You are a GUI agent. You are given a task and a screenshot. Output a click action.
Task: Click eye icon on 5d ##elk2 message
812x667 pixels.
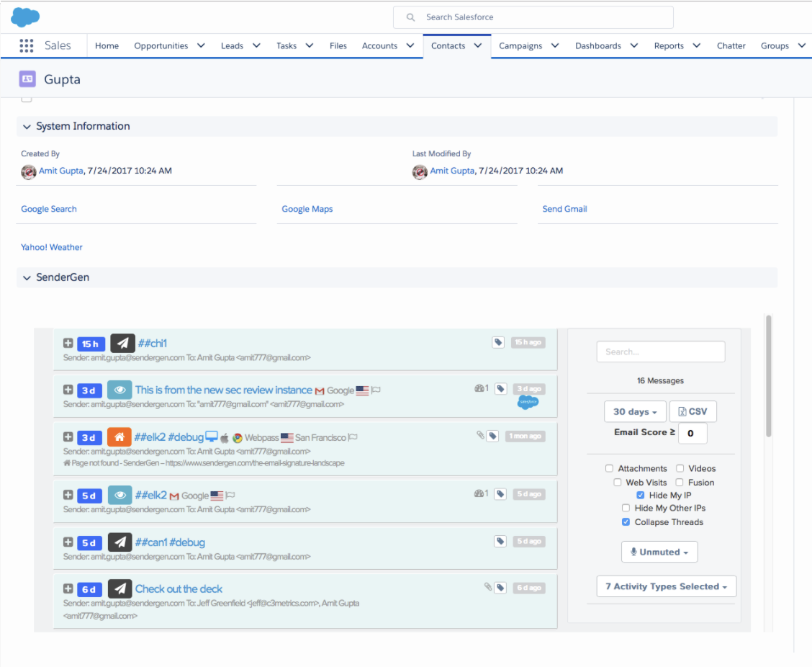(x=119, y=495)
